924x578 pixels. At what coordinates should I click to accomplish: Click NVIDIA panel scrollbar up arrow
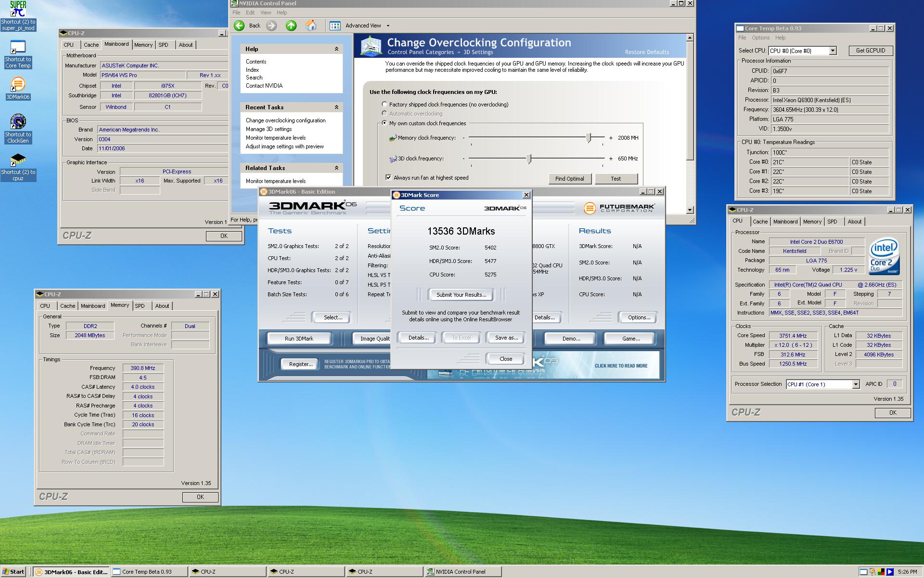pyautogui.click(x=690, y=37)
